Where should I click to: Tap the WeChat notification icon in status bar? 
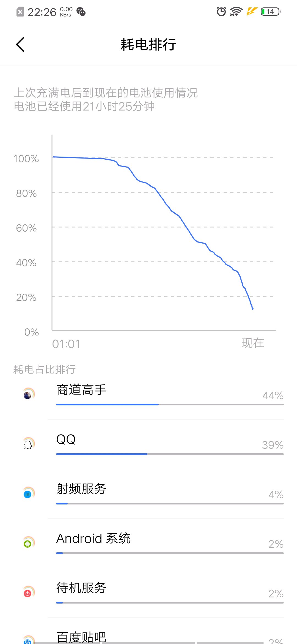click(x=81, y=12)
